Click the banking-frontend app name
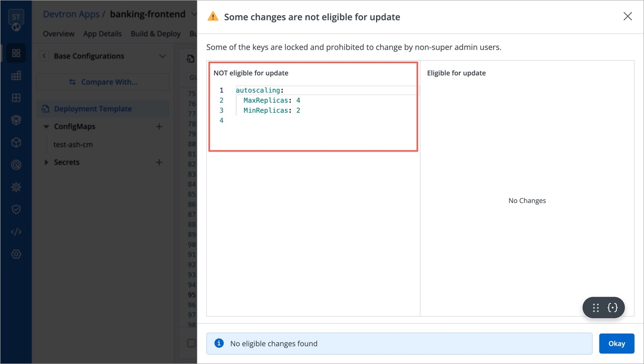The height and width of the screenshot is (364, 644). 147,14
